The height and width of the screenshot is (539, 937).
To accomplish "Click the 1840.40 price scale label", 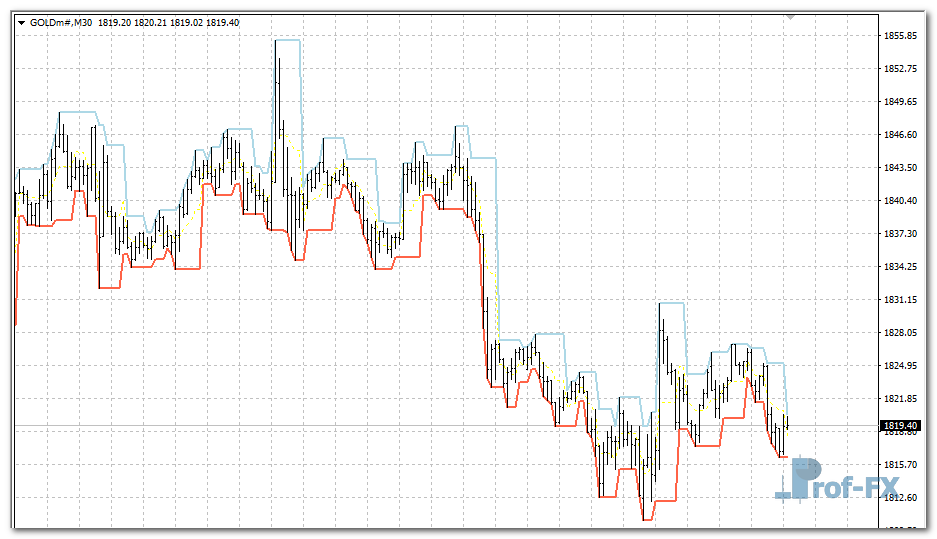I will point(901,201).
